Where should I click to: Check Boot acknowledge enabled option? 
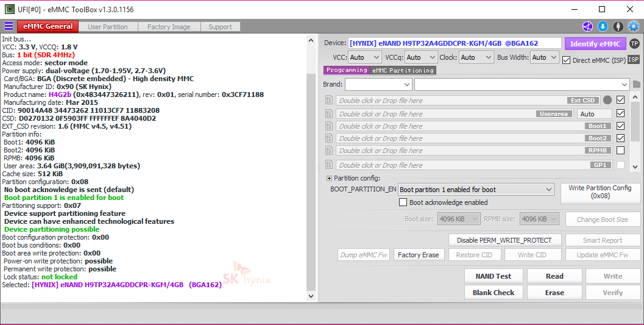[x=403, y=202]
